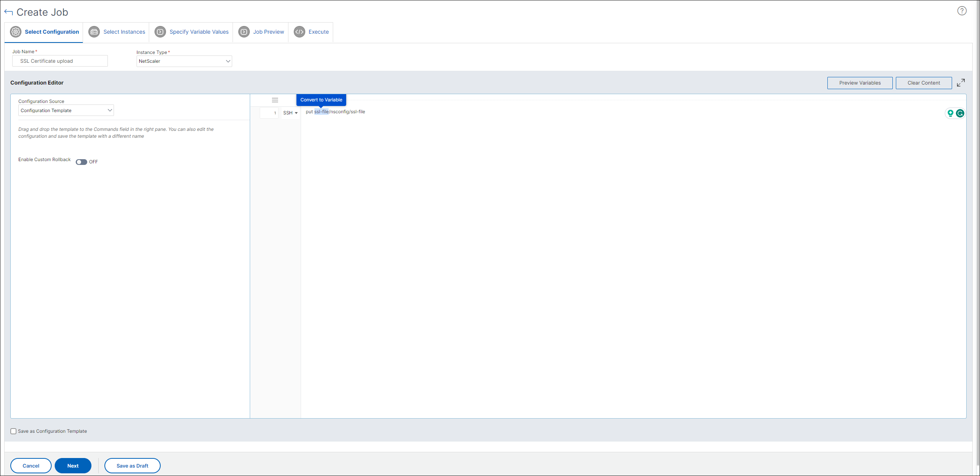Click the Configuration Editor heading
980x476 pixels.
coord(37,83)
